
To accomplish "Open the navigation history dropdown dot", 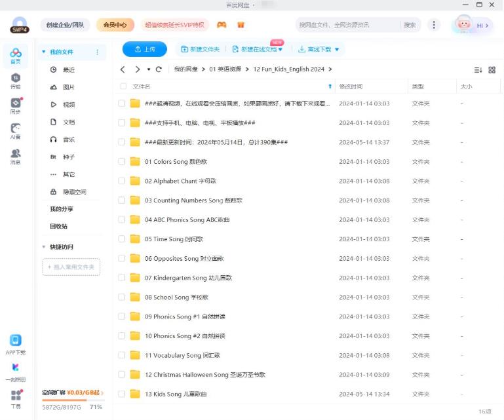I will (149, 69).
